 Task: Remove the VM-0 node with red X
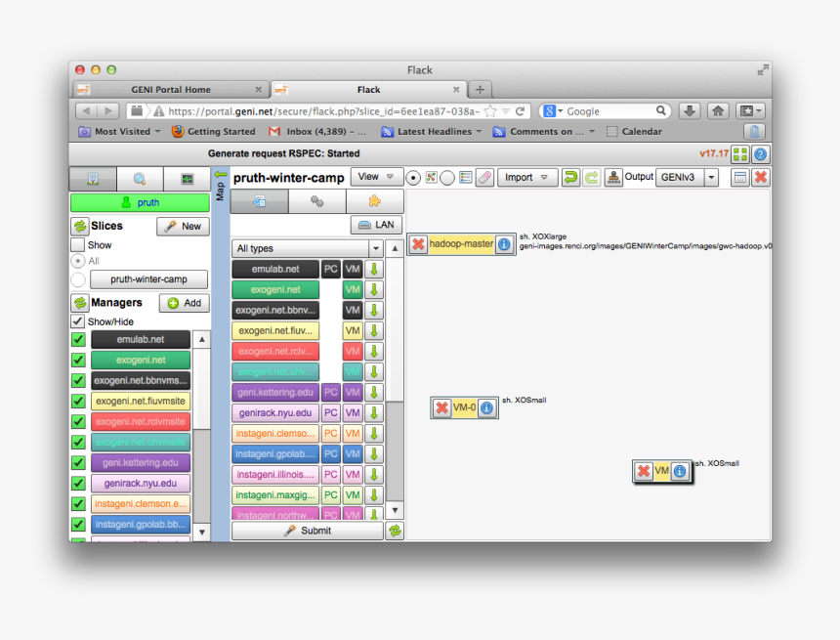[441, 407]
